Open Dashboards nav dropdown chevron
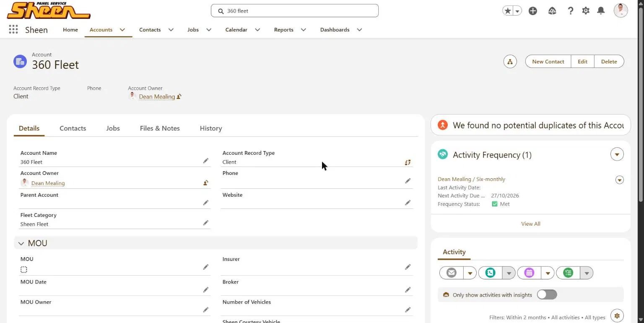The image size is (644, 323). coord(359,30)
